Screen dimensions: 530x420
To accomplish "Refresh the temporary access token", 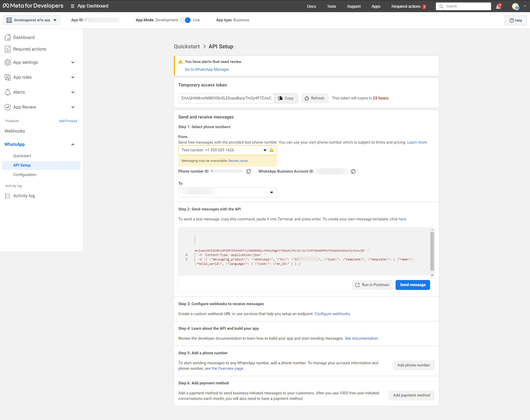I will [315, 98].
